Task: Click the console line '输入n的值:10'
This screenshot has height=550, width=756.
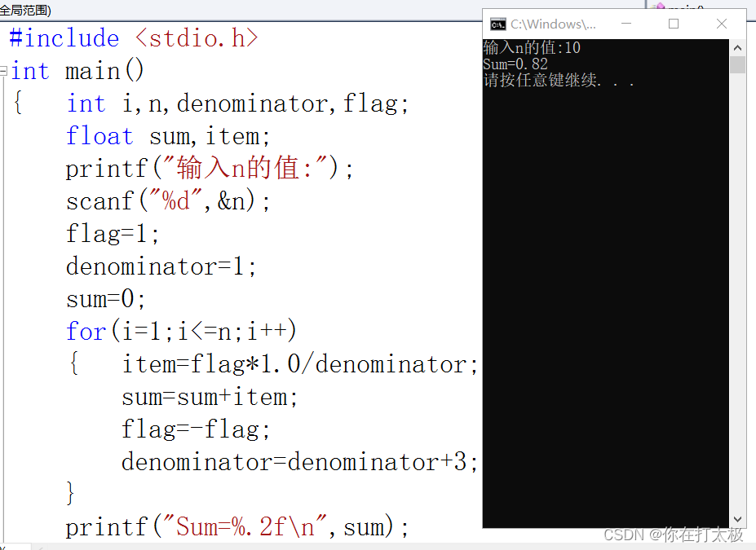Action: [x=532, y=48]
